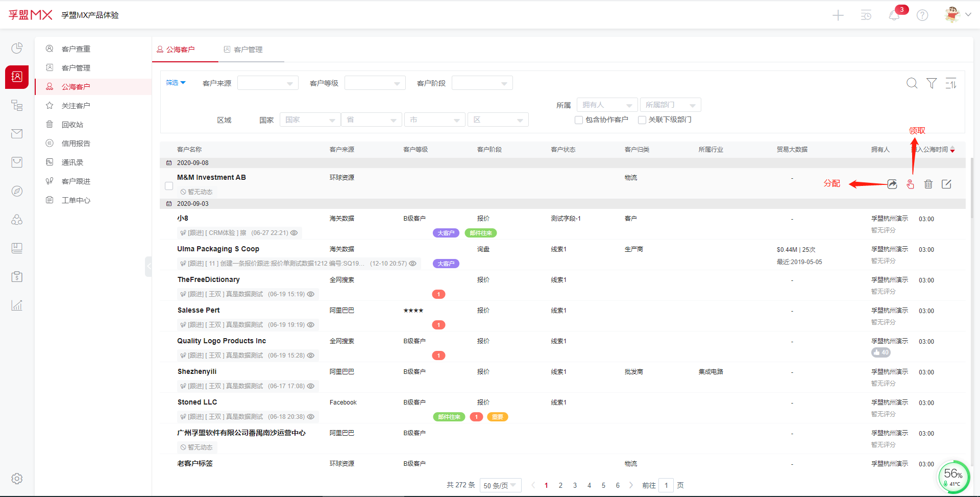
Task: Open the 50 条/页 page size dropdown
Action: click(500, 485)
